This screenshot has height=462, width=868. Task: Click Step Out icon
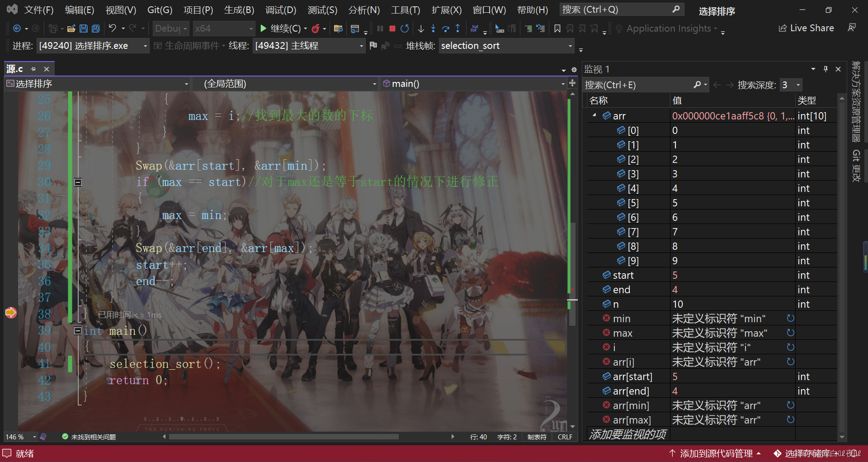pyautogui.click(x=458, y=29)
